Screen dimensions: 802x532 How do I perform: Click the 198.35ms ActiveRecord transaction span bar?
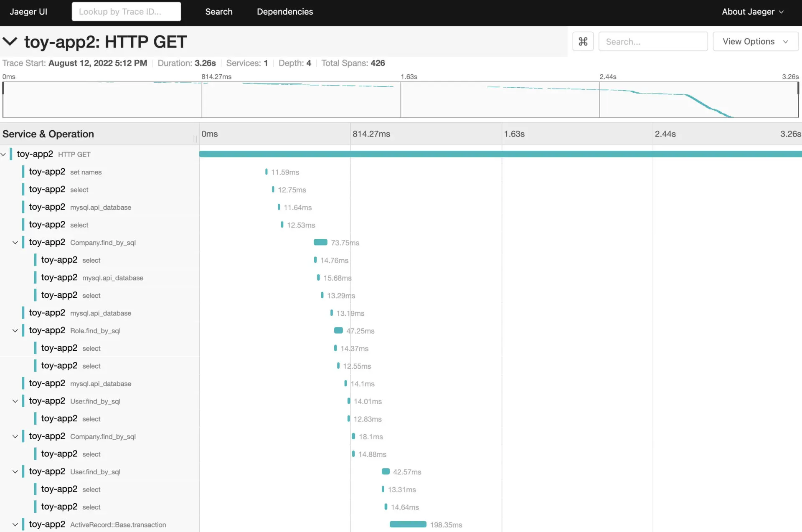(408, 524)
